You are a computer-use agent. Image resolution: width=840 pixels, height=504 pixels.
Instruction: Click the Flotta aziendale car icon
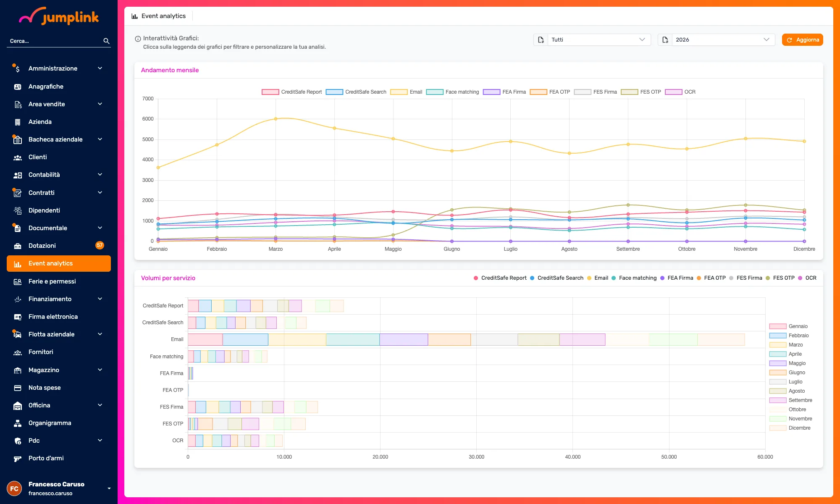coord(17,334)
